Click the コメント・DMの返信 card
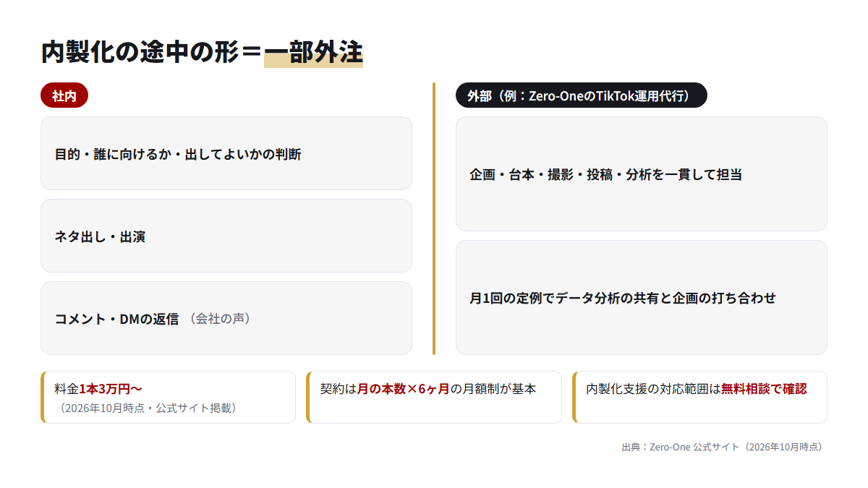Screen dimensions: 868x488 tap(226, 318)
